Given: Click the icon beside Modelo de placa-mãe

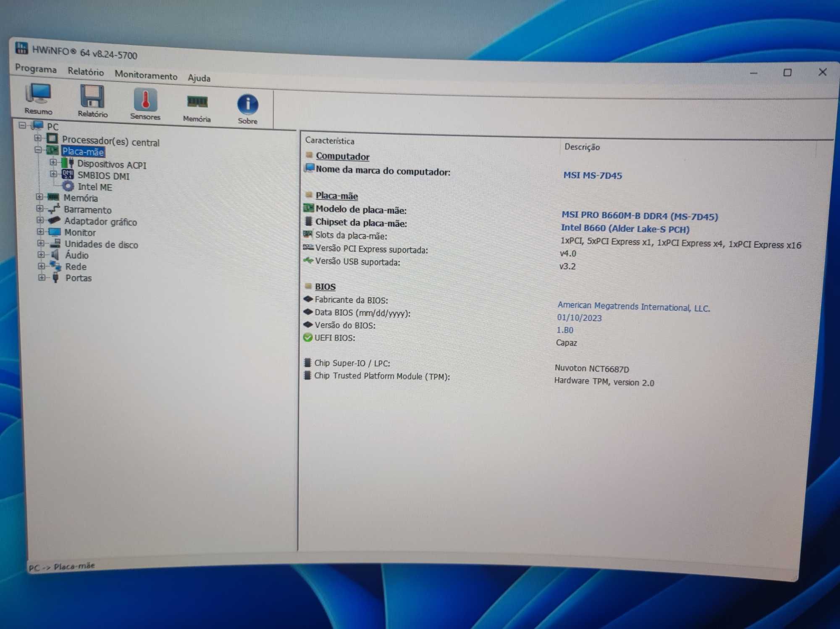Looking at the screenshot, I should (309, 208).
